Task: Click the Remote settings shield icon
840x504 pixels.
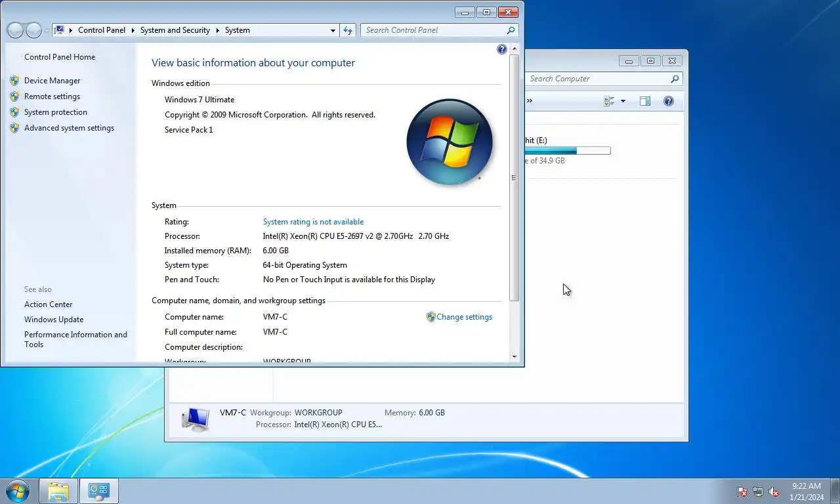Action: pyautogui.click(x=14, y=96)
